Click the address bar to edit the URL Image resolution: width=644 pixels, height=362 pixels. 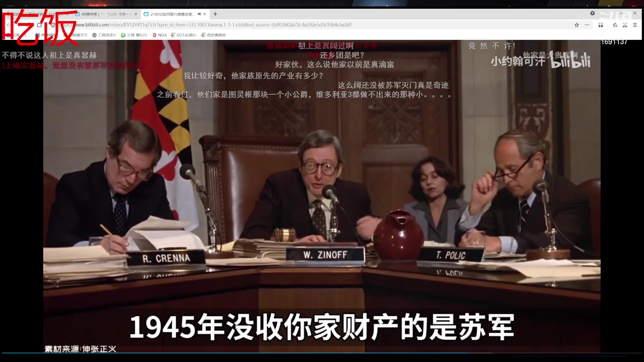click(235, 25)
